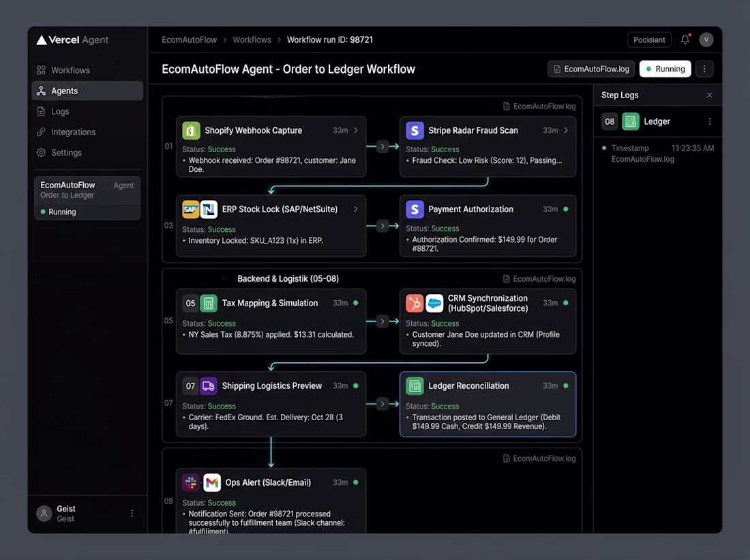This screenshot has height=560, width=750.
Task: Click the Tax Mapping calculator icon
Action: tap(209, 303)
